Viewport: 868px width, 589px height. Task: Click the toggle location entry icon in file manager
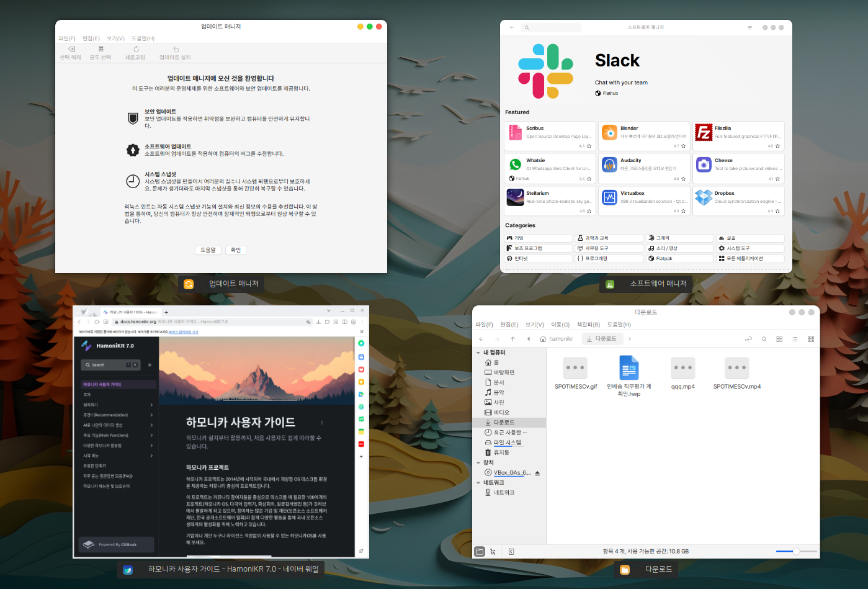tap(748, 339)
